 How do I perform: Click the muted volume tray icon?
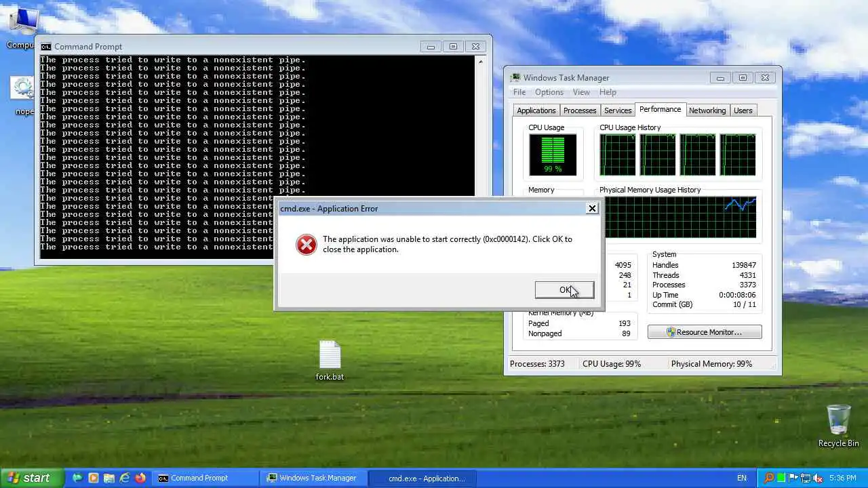click(817, 478)
